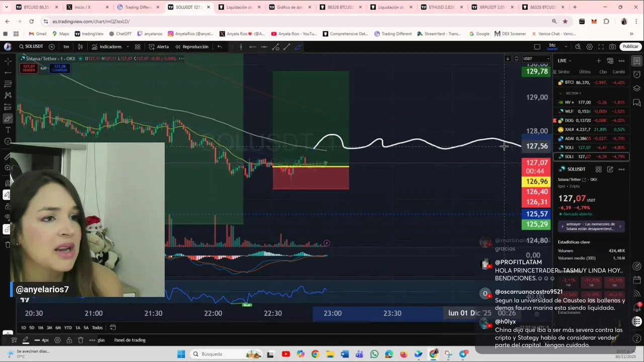Click the blue COMPRAR buy button
This screenshot has width=644, height=362.
(60, 68)
